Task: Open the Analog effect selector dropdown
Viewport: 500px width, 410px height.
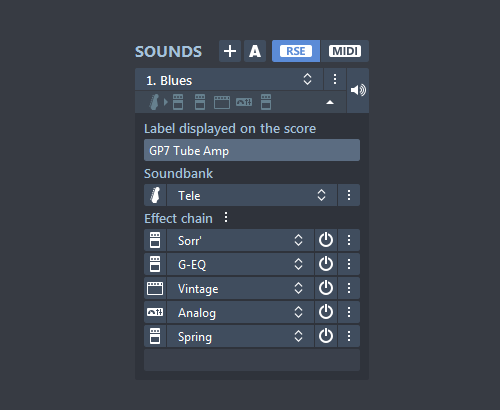Action: 240,312
